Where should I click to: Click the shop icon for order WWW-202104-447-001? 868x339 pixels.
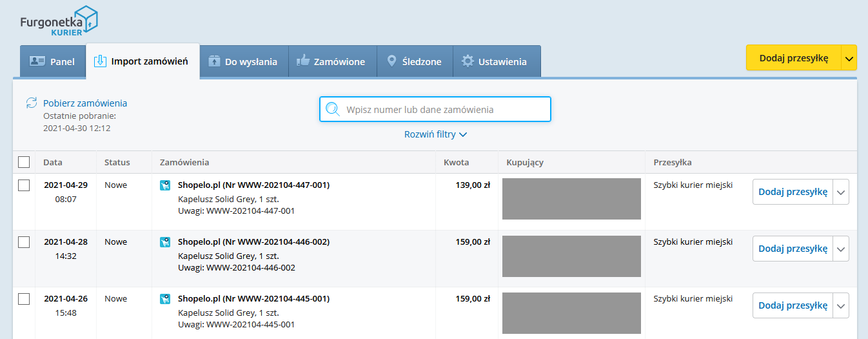(165, 185)
